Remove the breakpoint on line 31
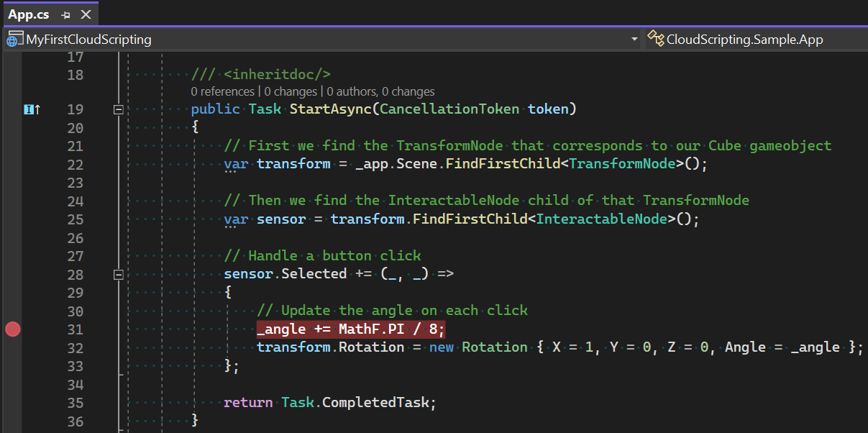This screenshot has width=868, height=433. pos(12,329)
